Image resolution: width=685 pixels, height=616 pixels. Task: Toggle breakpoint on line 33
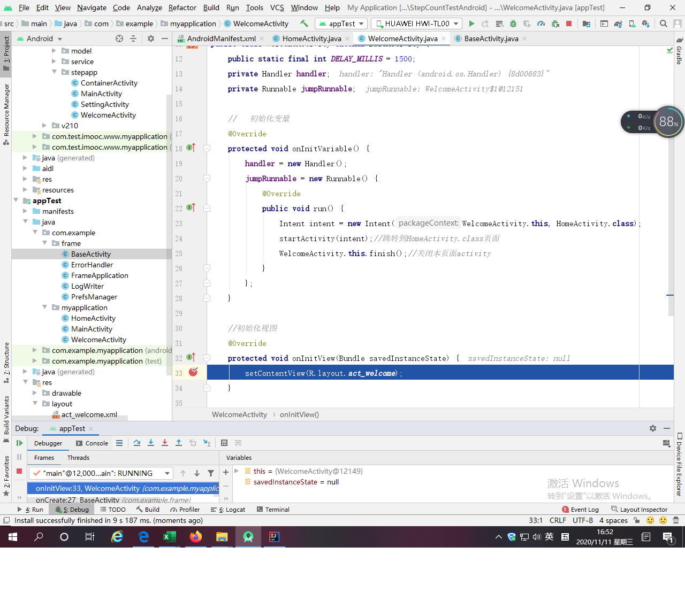(x=193, y=372)
